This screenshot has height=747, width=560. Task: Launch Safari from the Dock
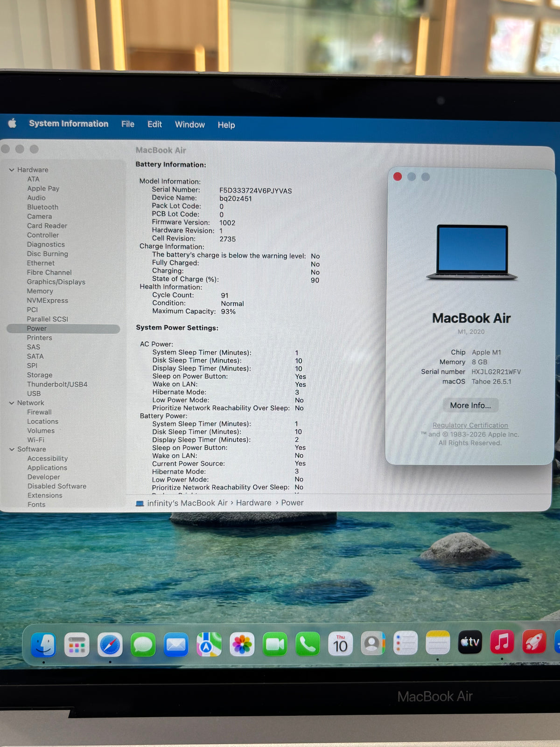pyautogui.click(x=110, y=645)
